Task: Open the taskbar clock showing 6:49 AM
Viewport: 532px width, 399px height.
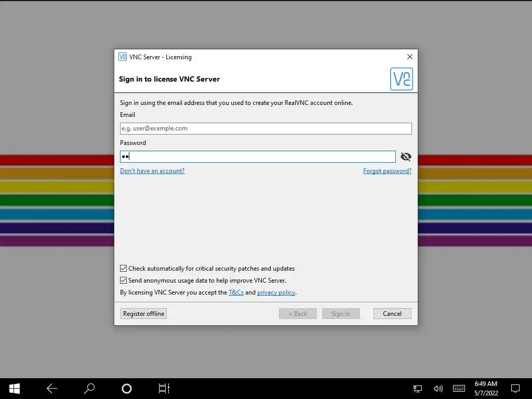Action: click(x=486, y=389)
